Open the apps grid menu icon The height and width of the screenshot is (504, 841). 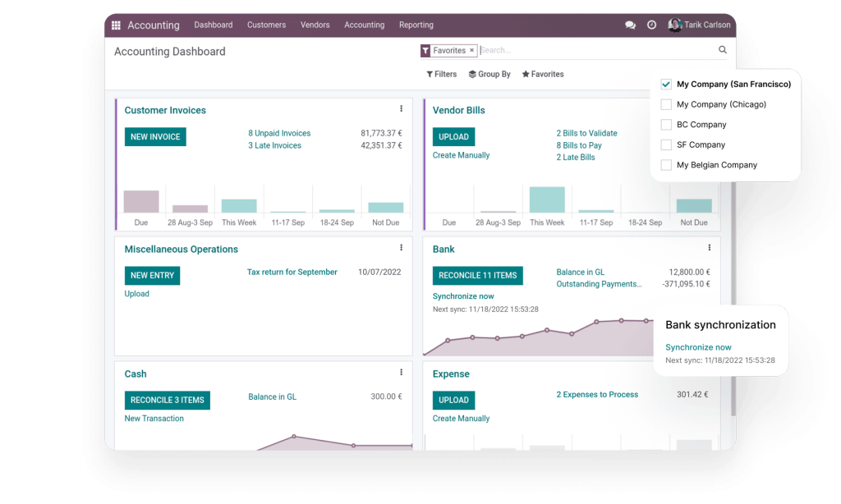[x=116, y=25]
